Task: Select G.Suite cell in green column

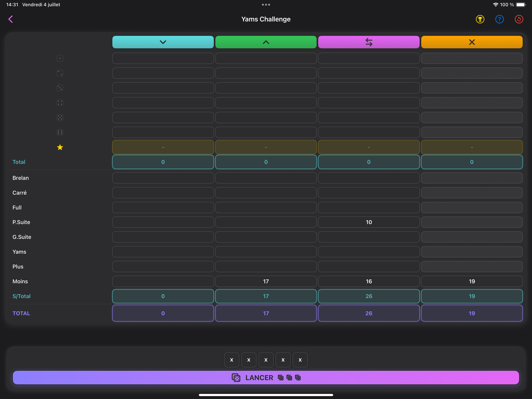Action: [266, 237]
